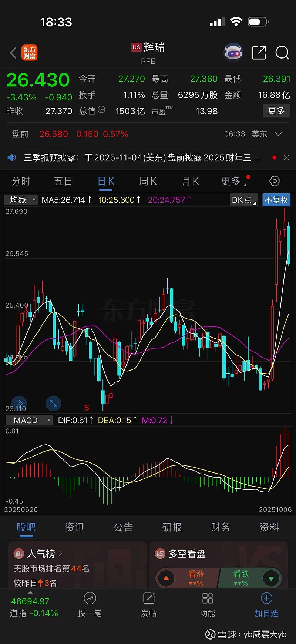Switch to 分时 chart tab
The height and width of the screenshot is (644, 296).
click(21, 181)
